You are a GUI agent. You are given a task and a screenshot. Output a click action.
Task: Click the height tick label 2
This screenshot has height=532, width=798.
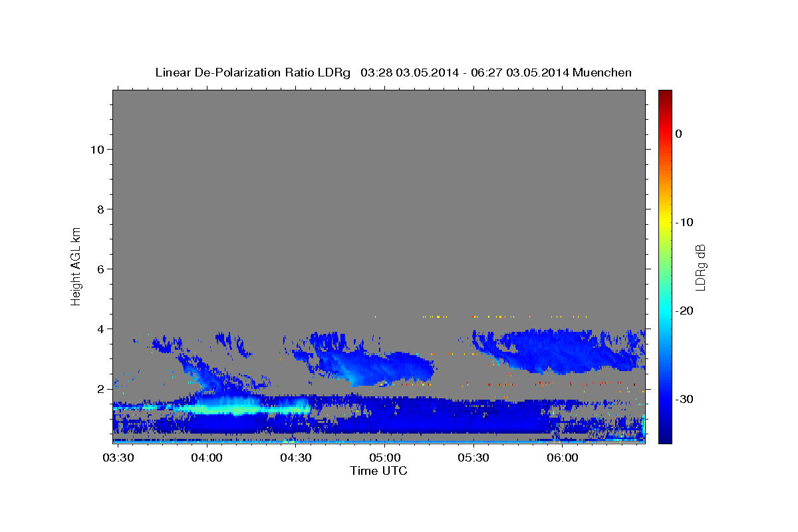[101, 388]
